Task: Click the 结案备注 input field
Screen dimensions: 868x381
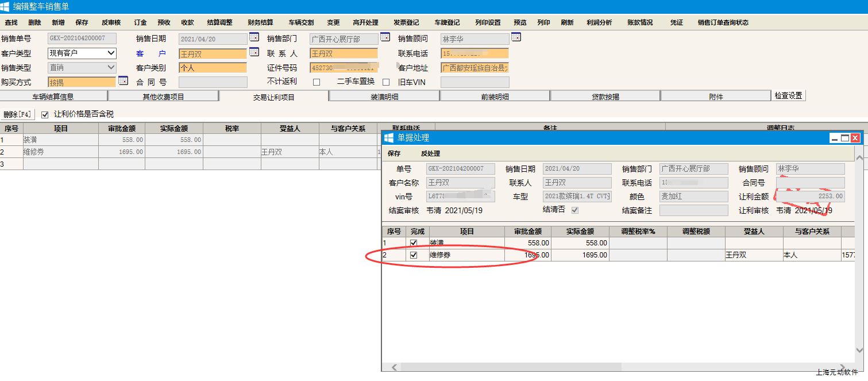Action: point(693,210)
